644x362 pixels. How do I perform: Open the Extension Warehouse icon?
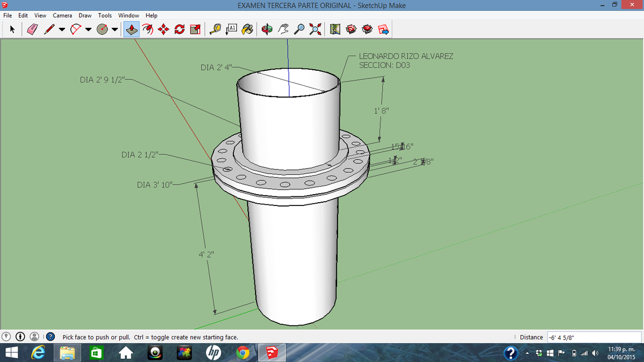[x=368, y=29]
